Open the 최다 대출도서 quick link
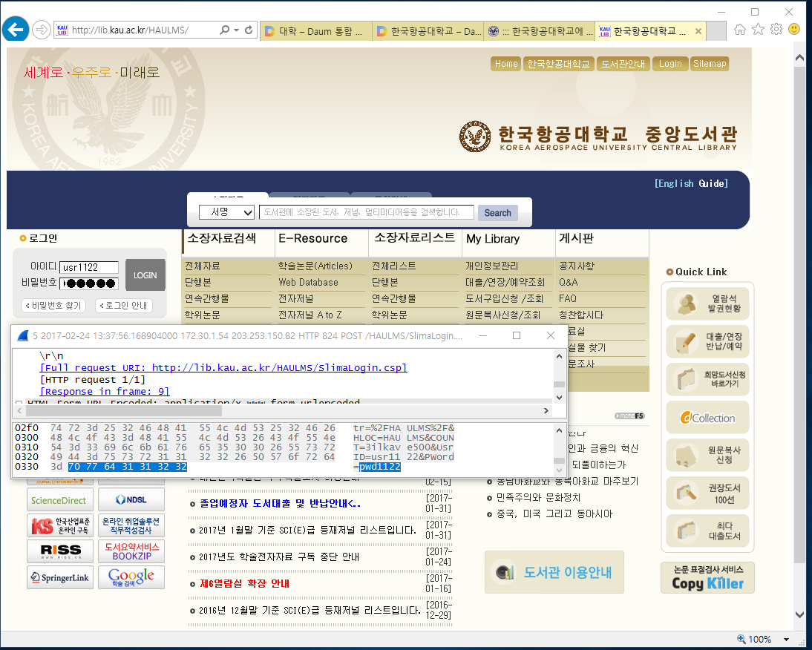Viewport: 812px width, 650px height. 707,531
